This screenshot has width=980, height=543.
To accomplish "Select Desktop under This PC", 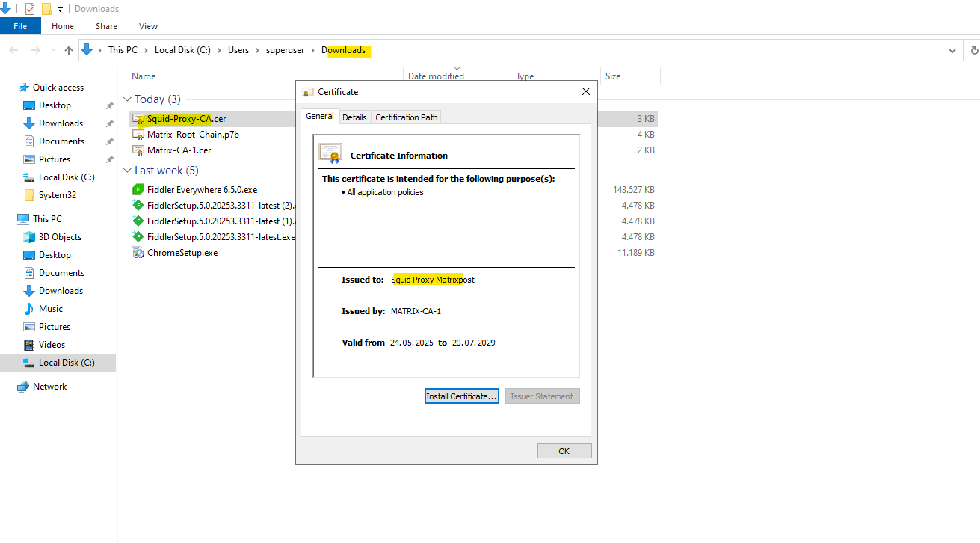I will coord(55,255).
